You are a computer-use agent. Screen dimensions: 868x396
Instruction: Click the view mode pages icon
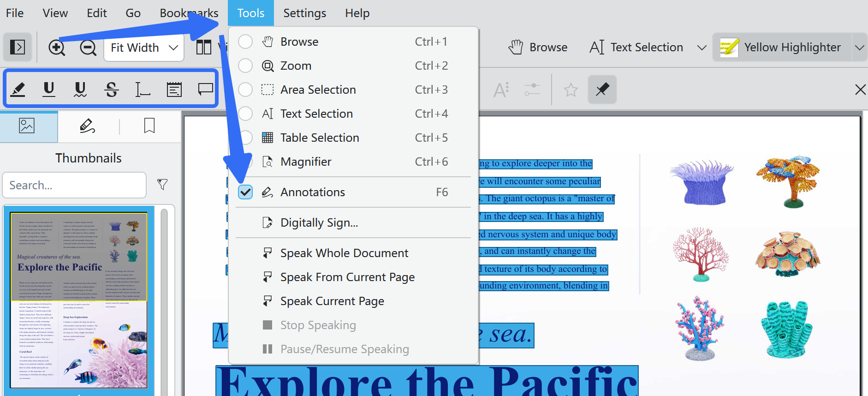(x=203, y=47)
